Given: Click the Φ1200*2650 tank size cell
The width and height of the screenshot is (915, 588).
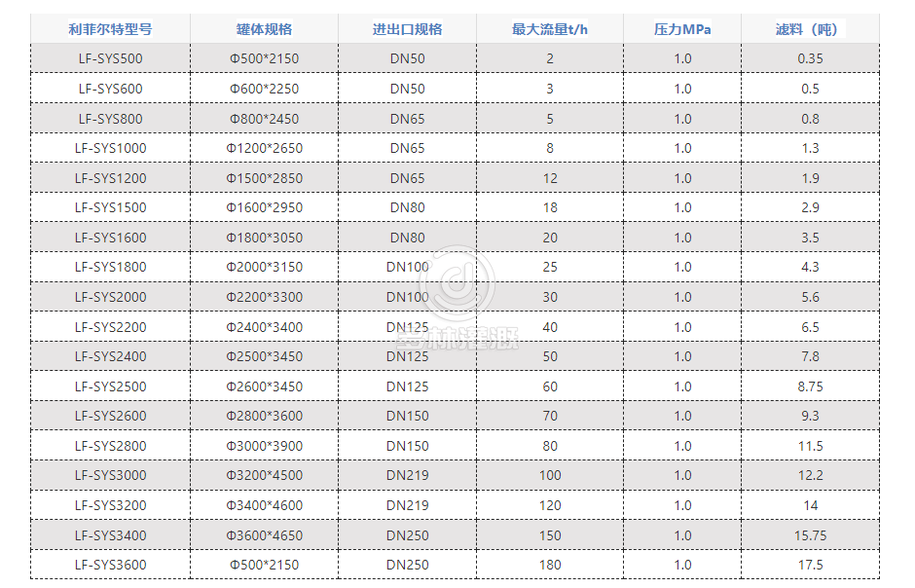Looking at the screenshot, I should pyautogui.click(x=264, y=149).
